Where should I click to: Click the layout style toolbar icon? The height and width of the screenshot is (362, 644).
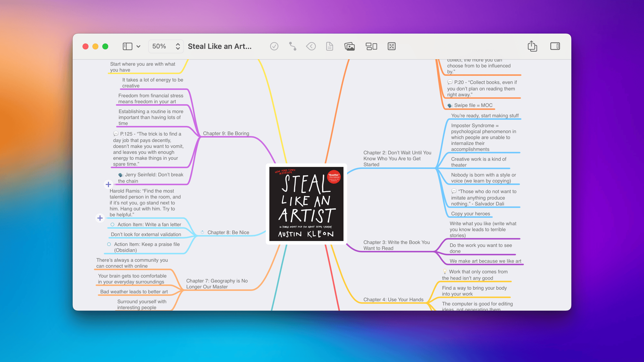(371, 46)
